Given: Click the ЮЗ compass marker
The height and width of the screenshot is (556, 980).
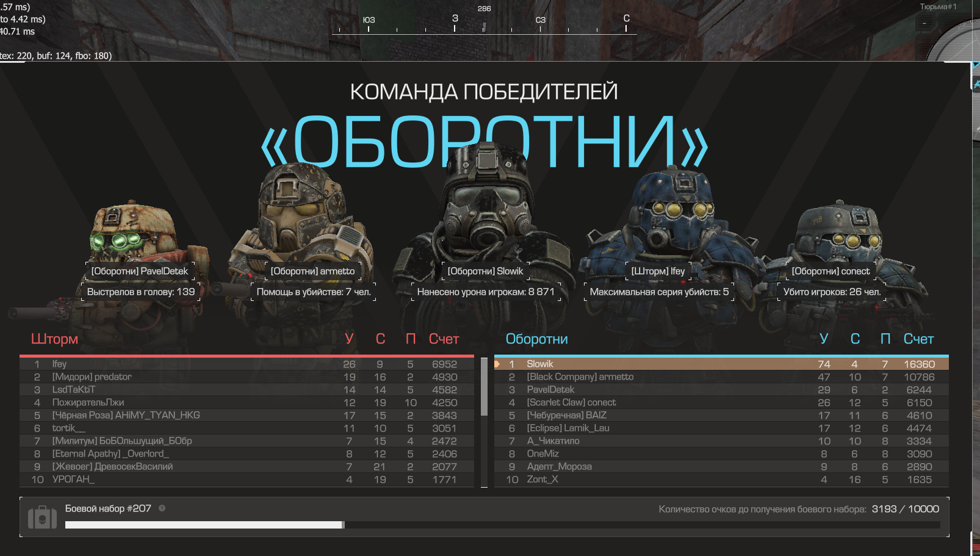Looking at the screenshot, I should [x=369, y=20].
